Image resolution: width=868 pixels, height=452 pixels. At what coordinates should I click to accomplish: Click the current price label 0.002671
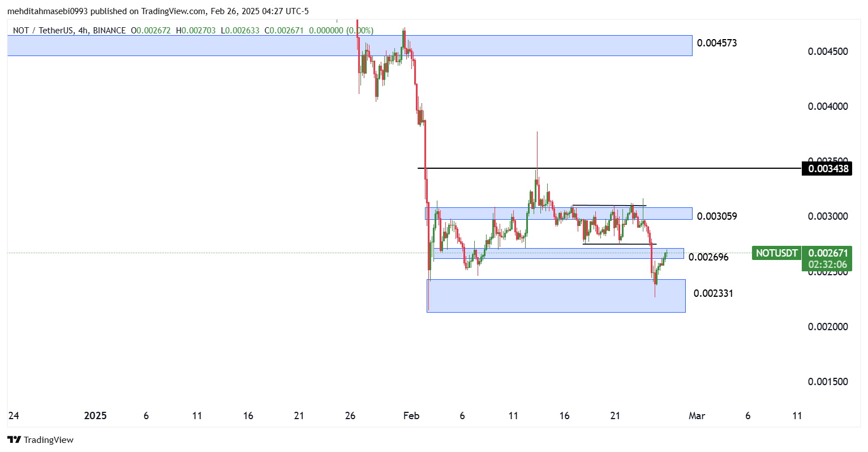pos(827,253)
